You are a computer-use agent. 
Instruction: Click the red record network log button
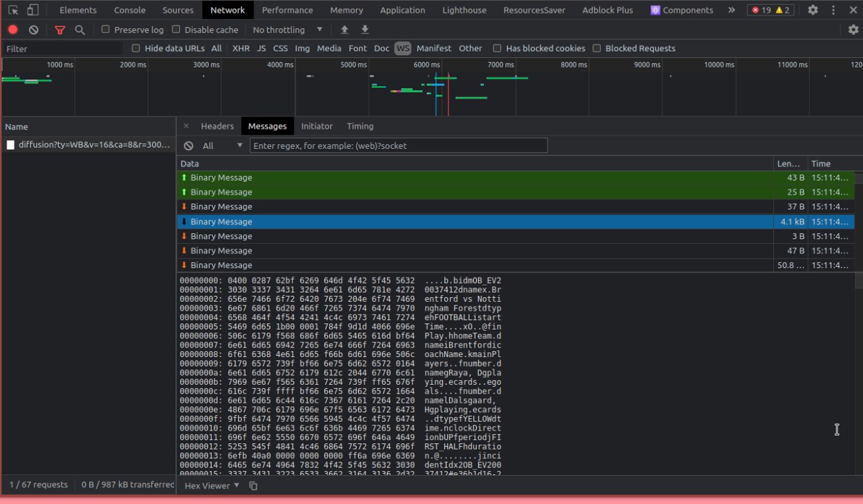(x=13, y=30)
